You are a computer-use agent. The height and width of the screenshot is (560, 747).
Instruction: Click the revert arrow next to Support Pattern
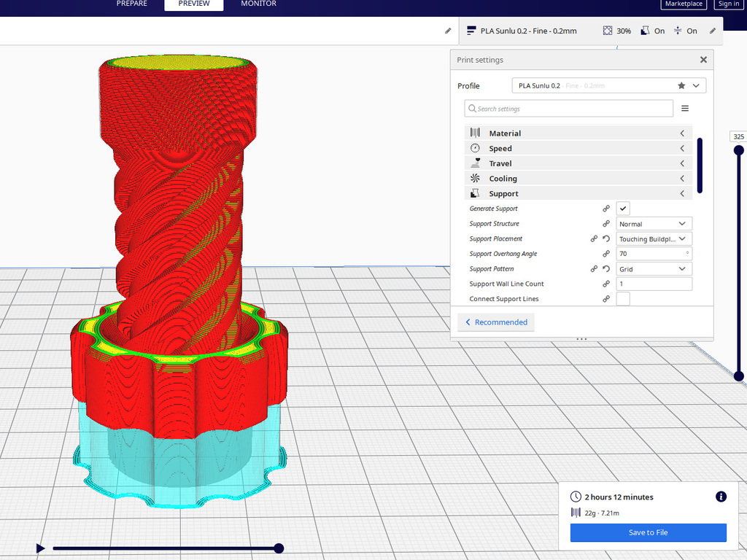[605, 268]
